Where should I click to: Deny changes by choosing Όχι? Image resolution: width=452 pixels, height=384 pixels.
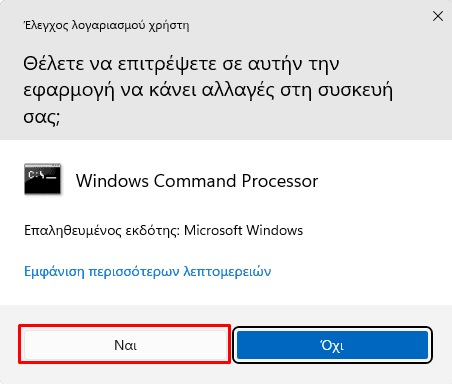(332, 345)
